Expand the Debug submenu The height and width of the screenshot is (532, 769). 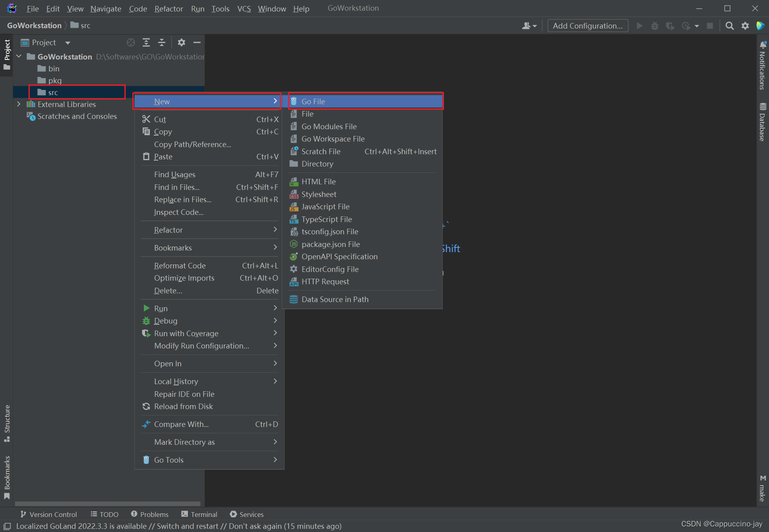[x=210, y=321]
